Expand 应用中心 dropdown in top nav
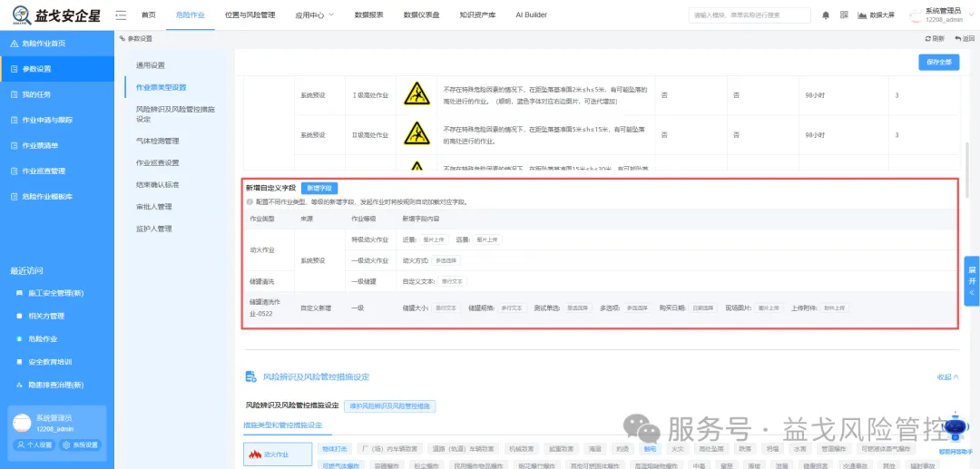The width and height of the screenshot is (980, 469). [314, 15]
